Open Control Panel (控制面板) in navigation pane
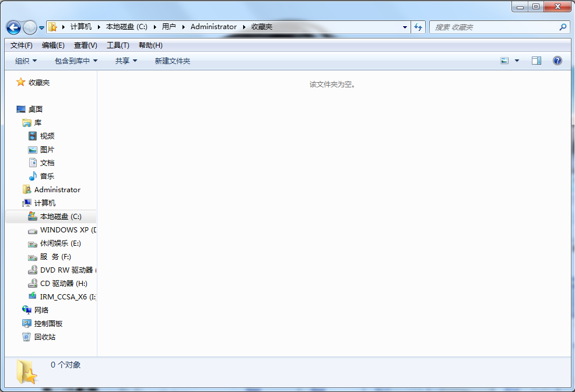575x392 pixels. [48, 323]
